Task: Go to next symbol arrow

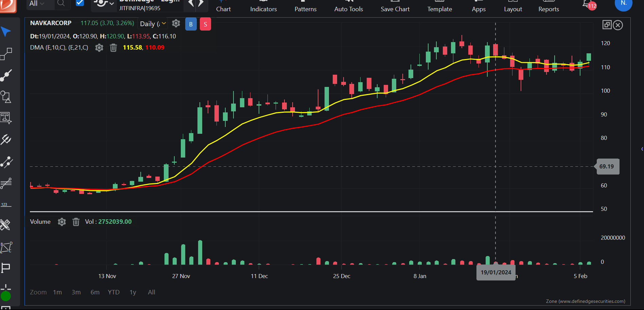Action: (x=201, y=3)
